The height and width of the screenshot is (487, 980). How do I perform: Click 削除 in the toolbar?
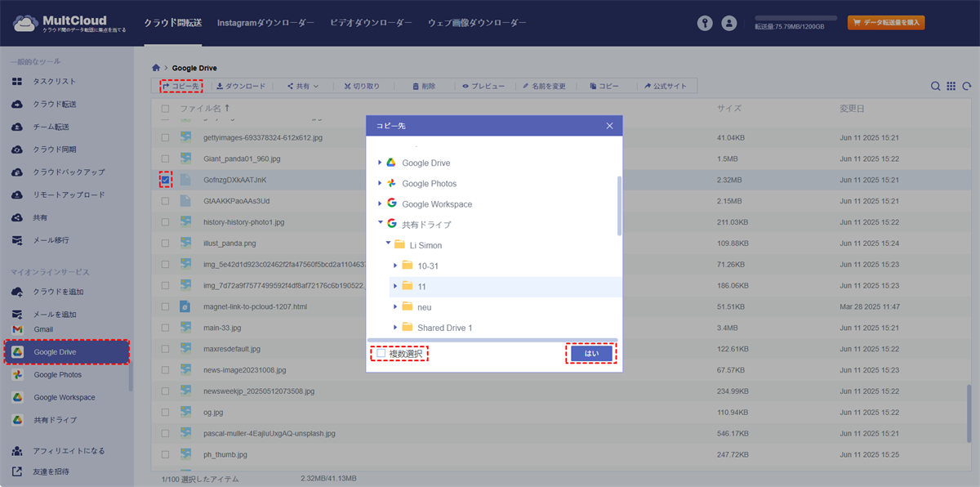[424, 86]
